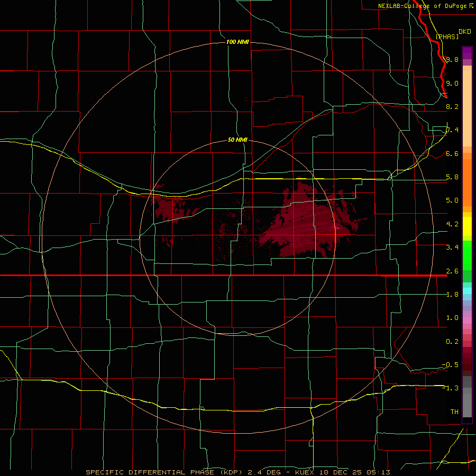The image size is (476, 476).
Task: Pick the dark maroon segment of the color bar
Action: pyautogui.click(x=467, y=361)
